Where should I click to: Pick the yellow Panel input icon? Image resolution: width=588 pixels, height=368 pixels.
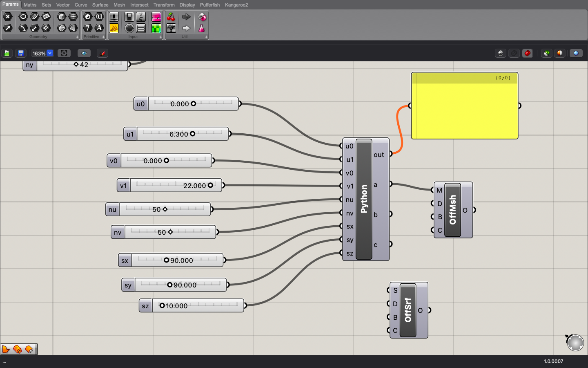114,28
